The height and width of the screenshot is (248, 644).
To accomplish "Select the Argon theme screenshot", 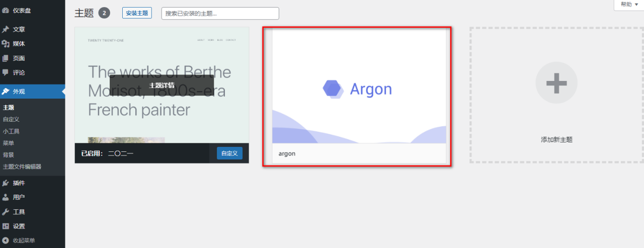I will point(359,86).
